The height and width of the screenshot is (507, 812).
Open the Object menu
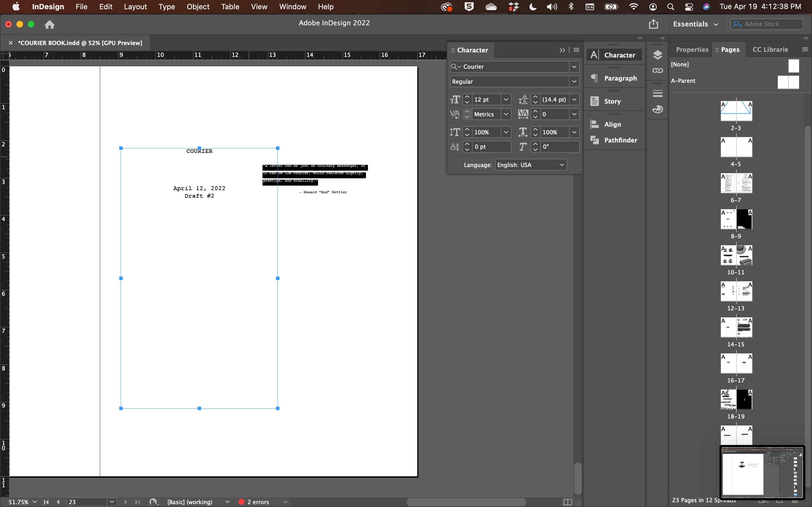point(198,7)
